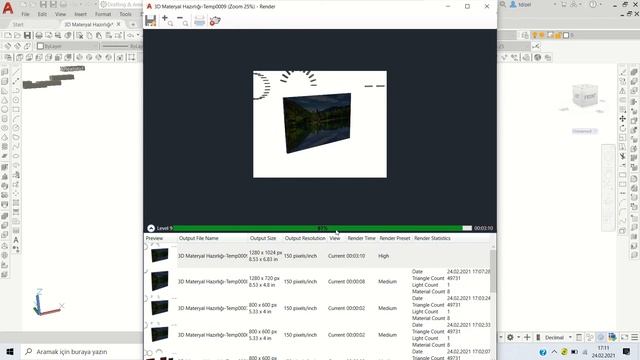The image size is (640, 360).
Task: Toggle Clean Screen in status bar
Action: pyautogui.click(x=624, y=337)
